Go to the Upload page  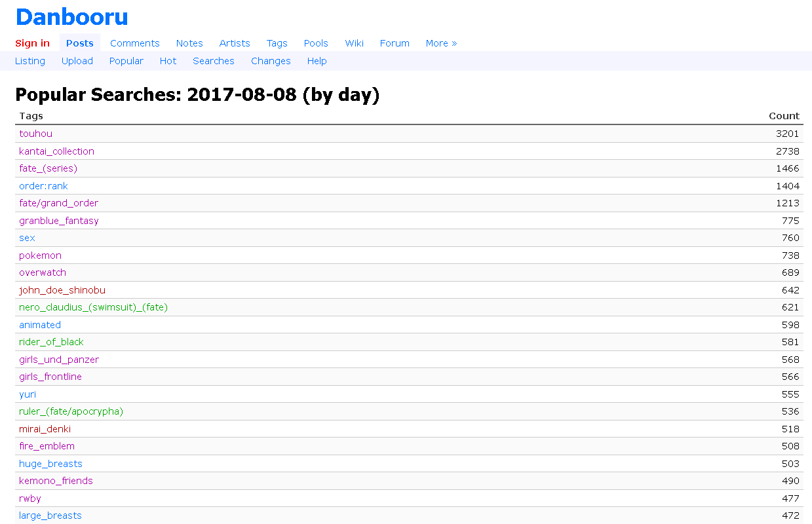click(x=77, y=61)
